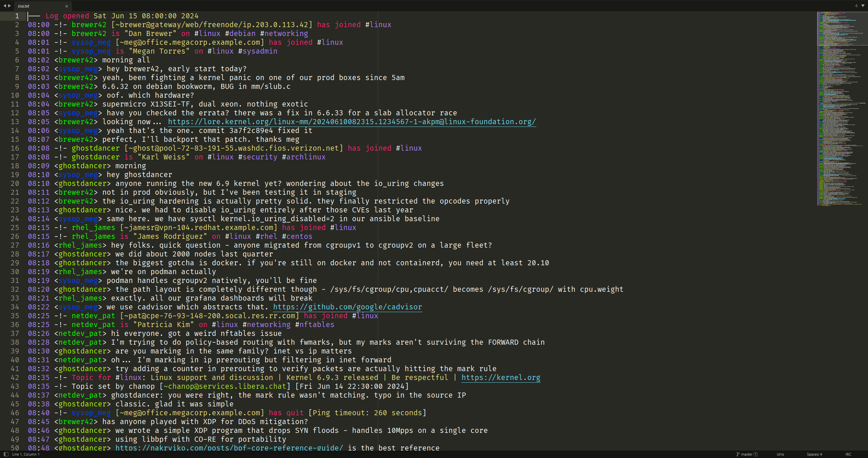
Task: Select line number 42 in the gutter
Action: click(x=15, y=378)
